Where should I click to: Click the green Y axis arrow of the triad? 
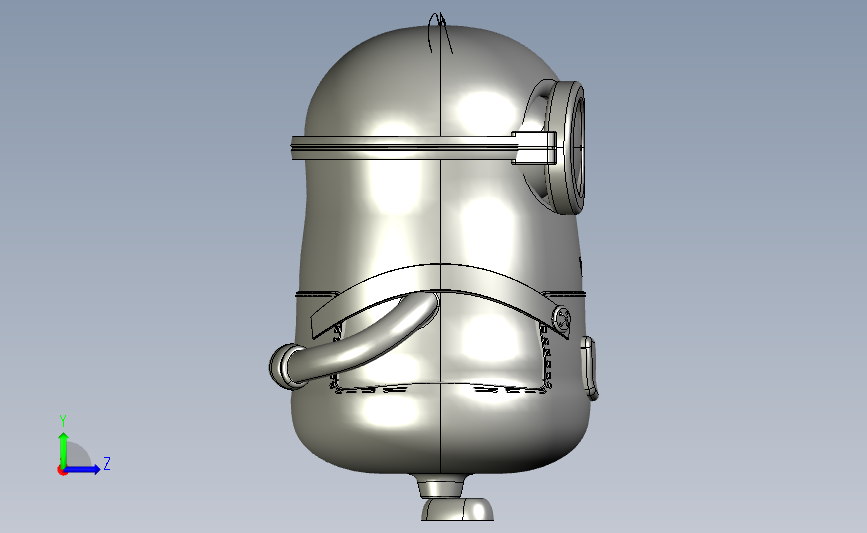click(x=64, y=450)
